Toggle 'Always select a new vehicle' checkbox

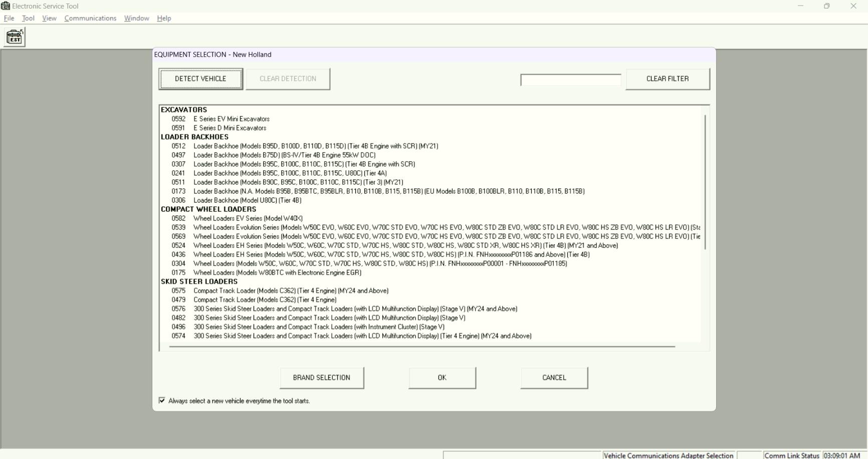(x=162, y=400)
